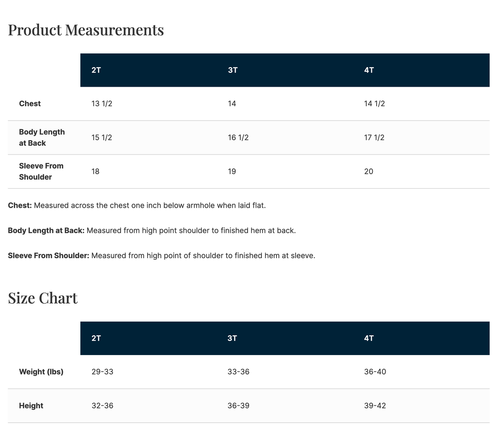Select the 36-39 height value
498x448 pixels.
point(238,406)
